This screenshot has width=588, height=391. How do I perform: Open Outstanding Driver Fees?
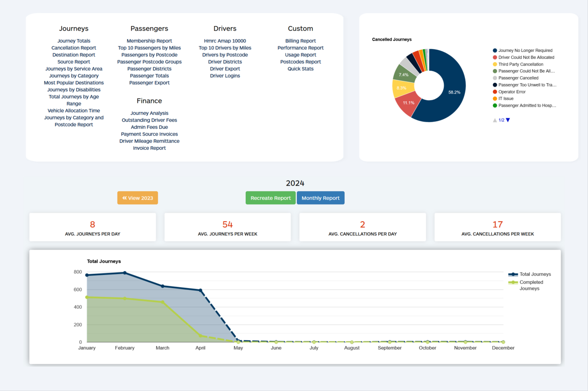tap(149, 120)
